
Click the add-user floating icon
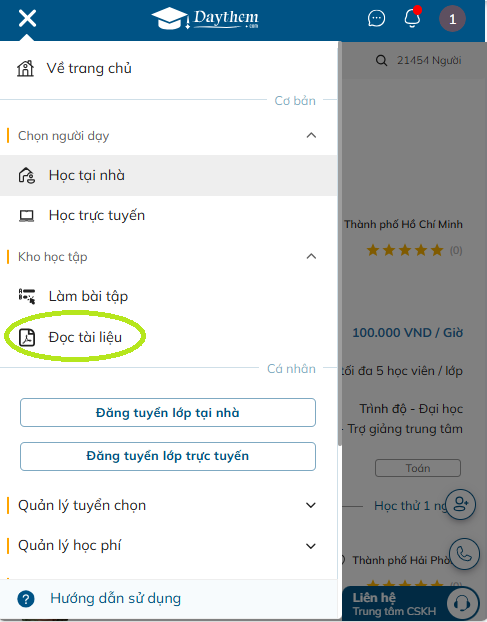click(x=460, y=505)
